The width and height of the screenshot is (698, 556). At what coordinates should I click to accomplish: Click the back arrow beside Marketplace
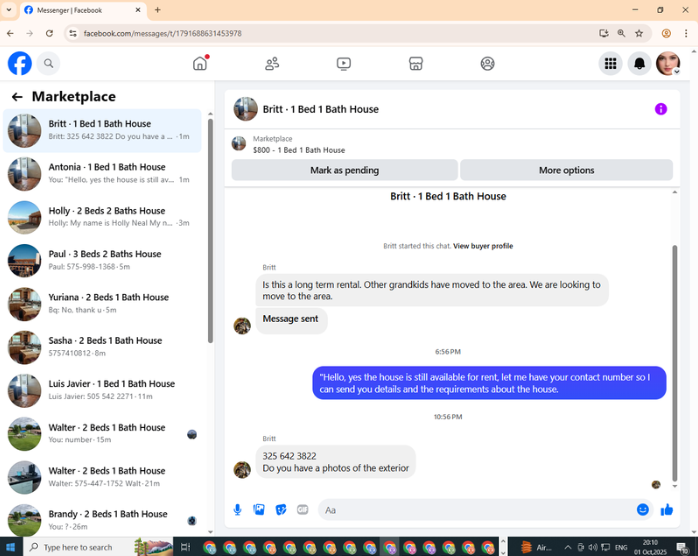coord(17,97)
